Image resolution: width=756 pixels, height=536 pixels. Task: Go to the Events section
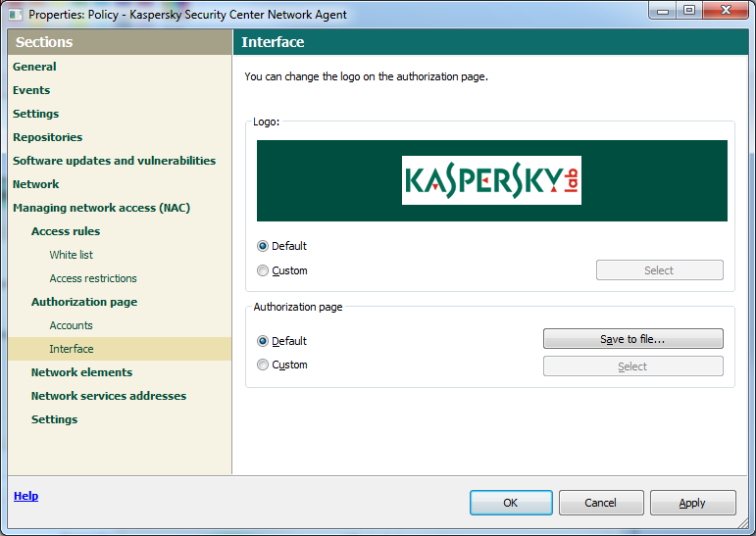pos(31,90)
